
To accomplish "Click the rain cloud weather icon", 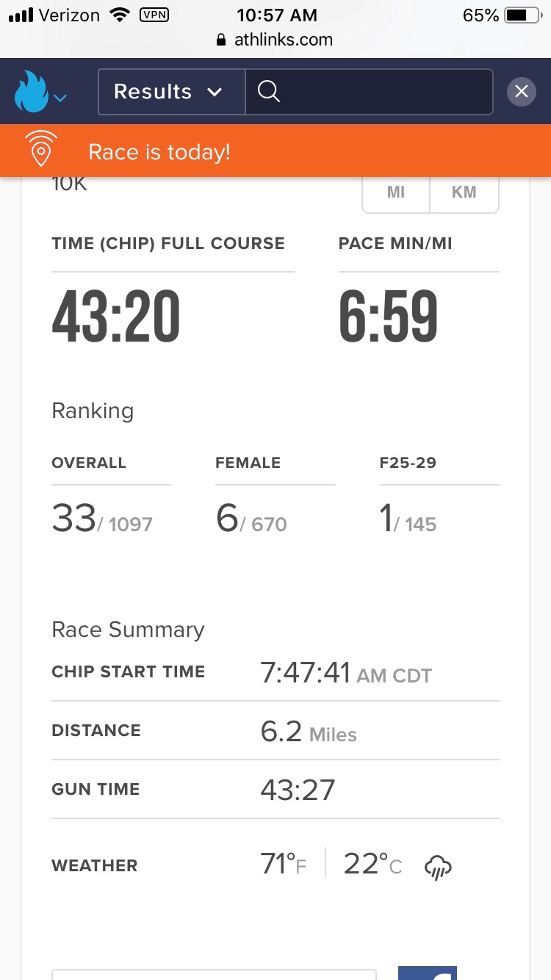I will click(438, 867).
